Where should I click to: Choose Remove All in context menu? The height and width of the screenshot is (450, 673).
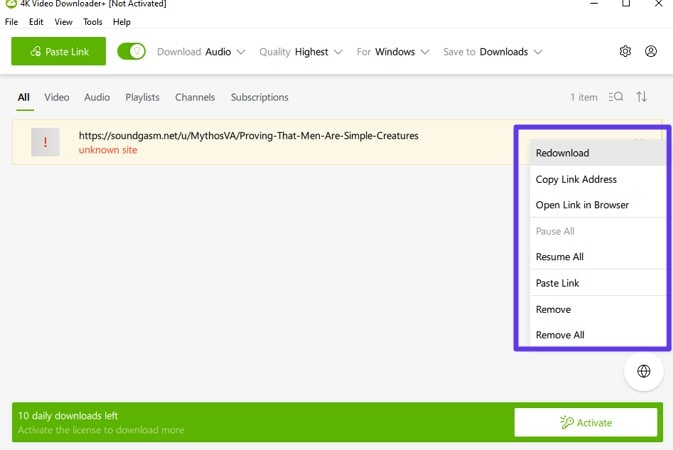597,334
